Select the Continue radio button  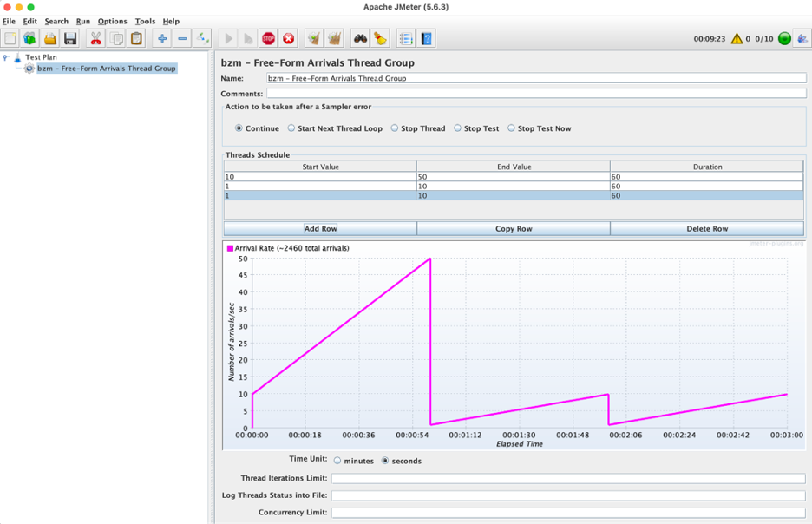239,128
